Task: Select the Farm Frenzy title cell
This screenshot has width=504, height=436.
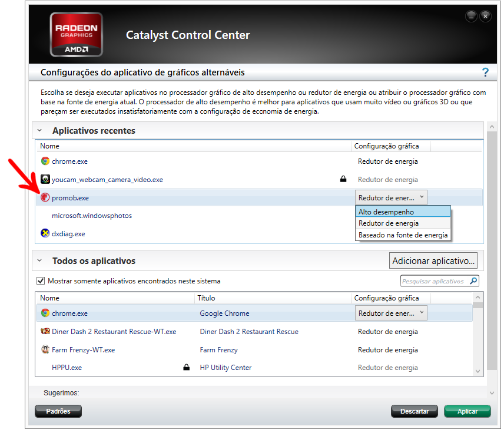Action: point(218,349)
